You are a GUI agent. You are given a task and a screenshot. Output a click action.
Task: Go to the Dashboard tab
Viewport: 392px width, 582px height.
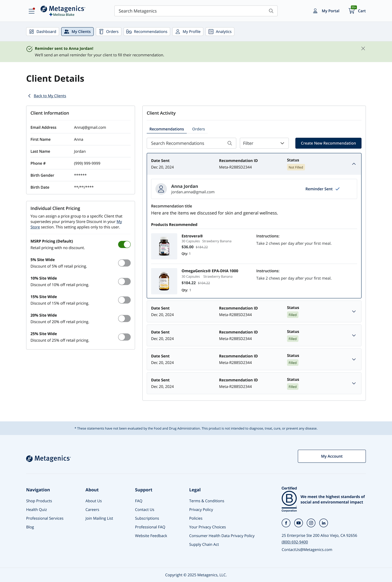(42, 31)
